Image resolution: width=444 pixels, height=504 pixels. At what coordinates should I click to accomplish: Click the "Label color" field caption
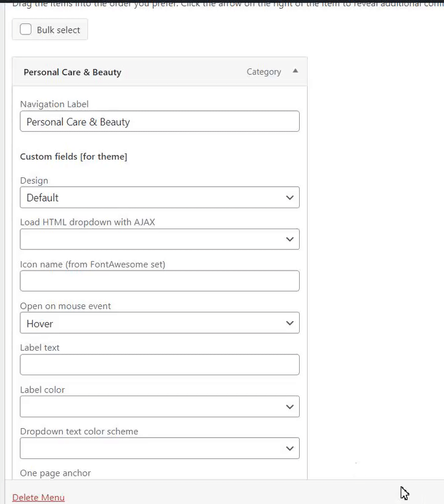click(42, 390)
